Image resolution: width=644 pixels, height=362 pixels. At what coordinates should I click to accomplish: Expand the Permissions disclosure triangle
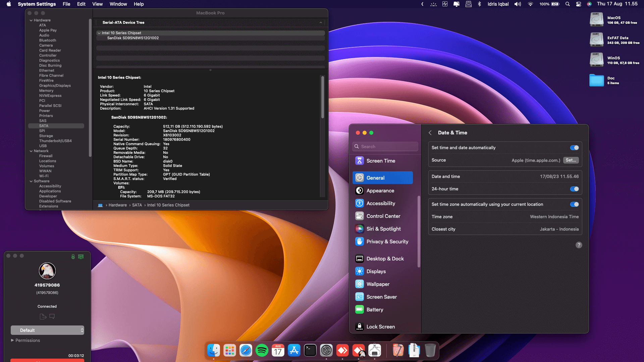(x=12, y=340)
